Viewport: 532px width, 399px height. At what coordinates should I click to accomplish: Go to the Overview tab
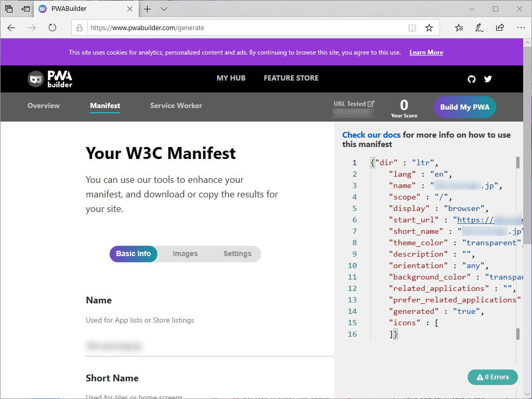pos(44,105)
